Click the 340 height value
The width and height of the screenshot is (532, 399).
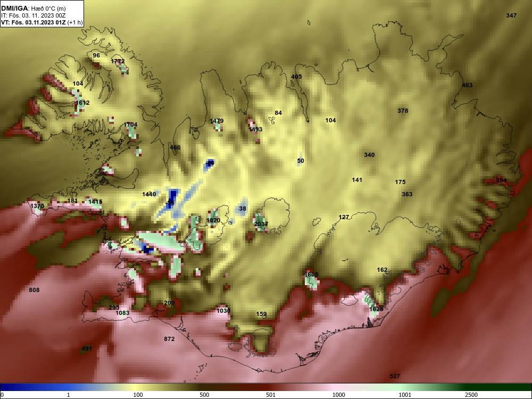tap(369, 155)
